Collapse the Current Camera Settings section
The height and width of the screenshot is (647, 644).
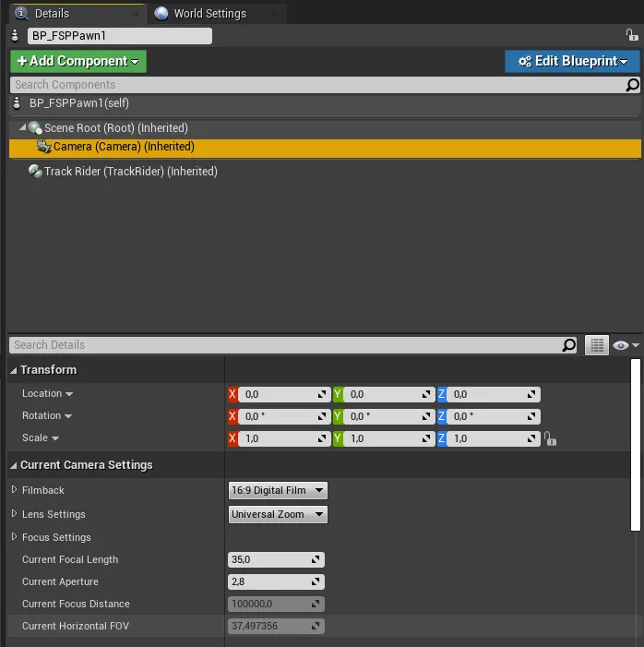coord(14,465)
